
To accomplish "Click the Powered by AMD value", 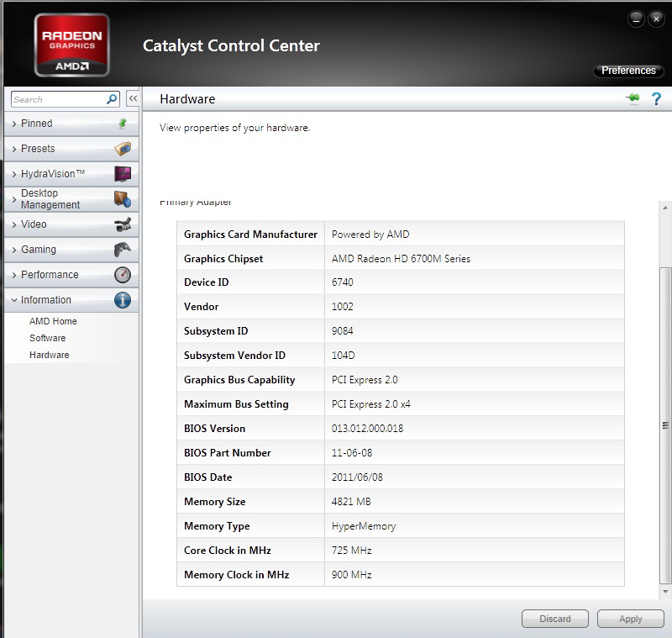I will [370, 235].
